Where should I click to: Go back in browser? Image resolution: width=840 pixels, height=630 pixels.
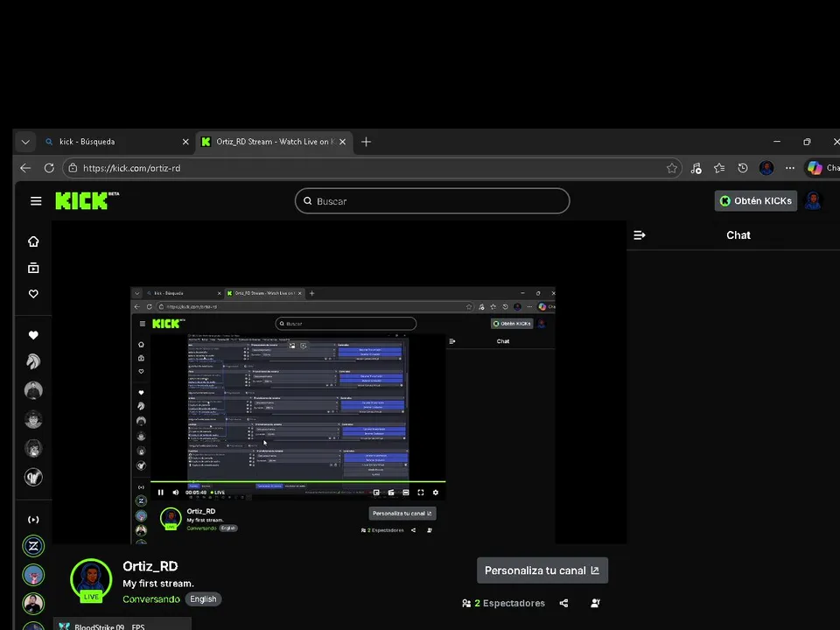[25, 168]
